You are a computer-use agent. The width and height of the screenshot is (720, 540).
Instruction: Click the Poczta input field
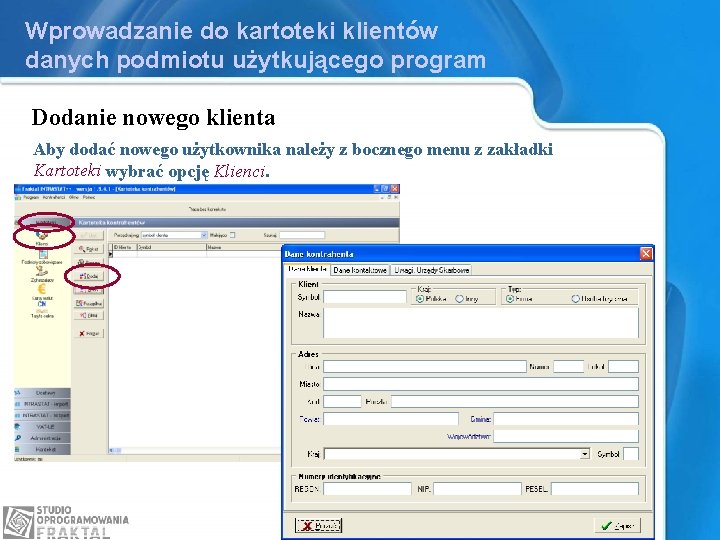pyautogui.click(x=515, y=401)
